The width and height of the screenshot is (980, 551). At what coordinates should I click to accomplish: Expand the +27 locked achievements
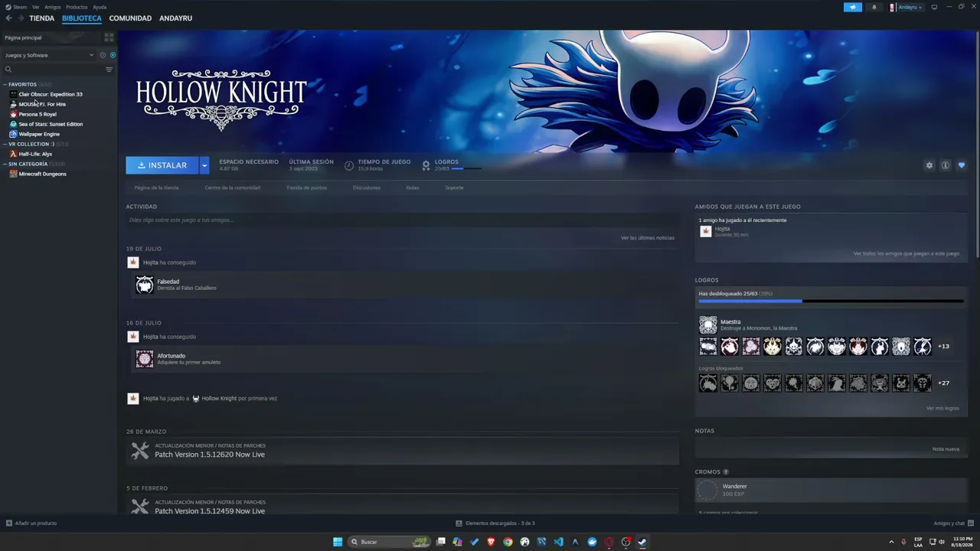(944, 383)
